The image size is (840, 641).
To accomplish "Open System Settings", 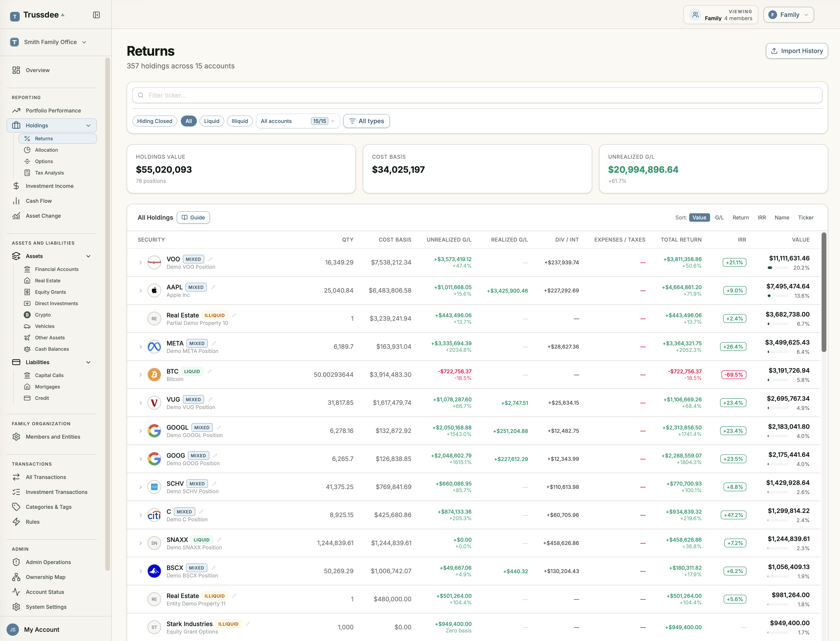I will tap(46, 607).
